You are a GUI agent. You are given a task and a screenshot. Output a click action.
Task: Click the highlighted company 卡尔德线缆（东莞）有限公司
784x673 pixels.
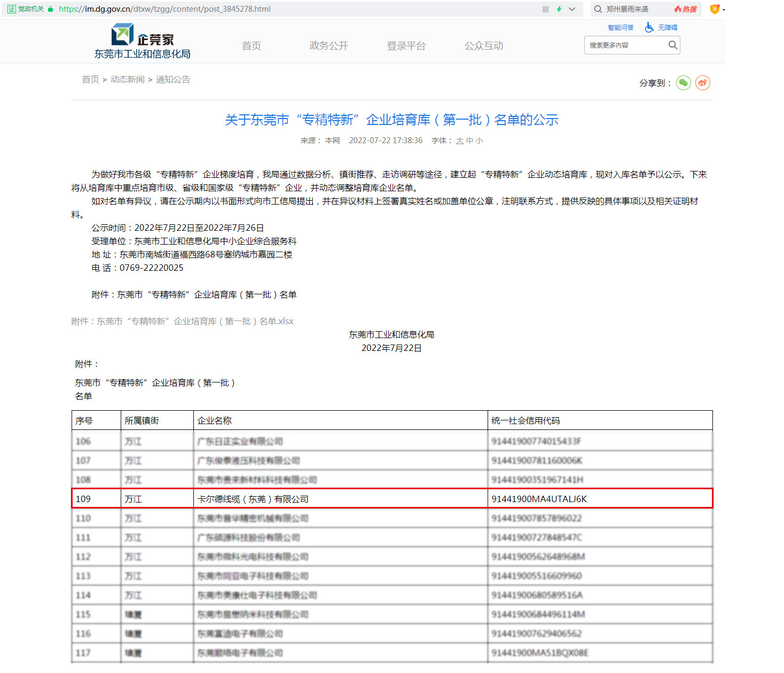(x=253, y=499)
